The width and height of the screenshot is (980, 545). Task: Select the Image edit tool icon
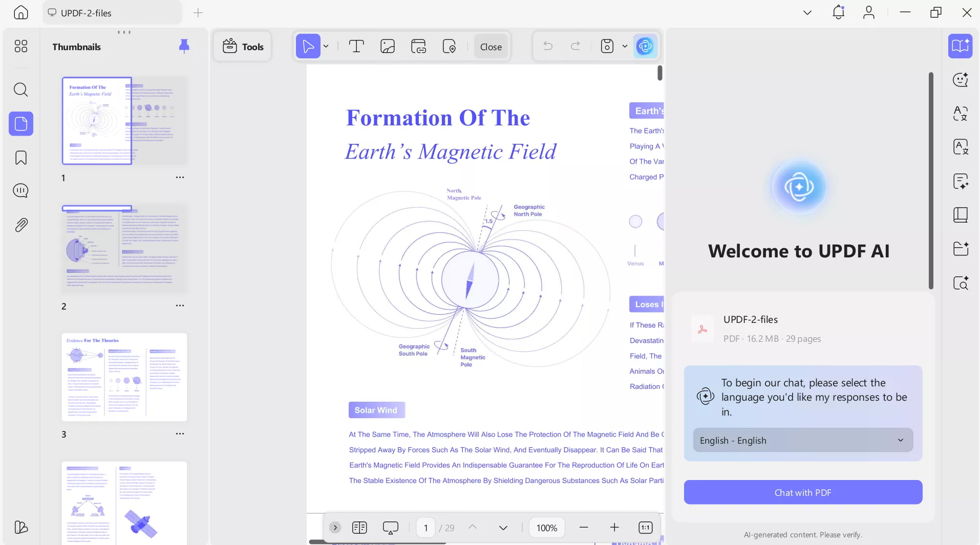(388, 47)
